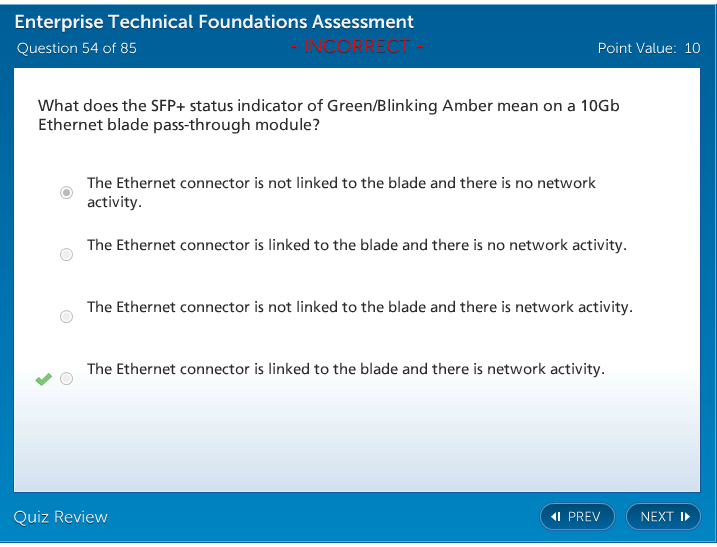The height and width of the screenshot is (547, 717).
Task: Click the 'Point Value: 10' text
Action: tap(648, 48)
